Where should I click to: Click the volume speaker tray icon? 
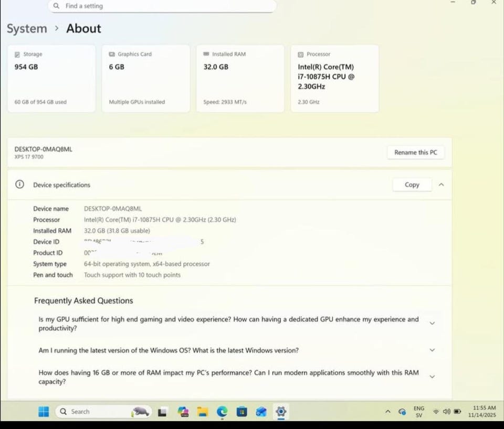446,412
